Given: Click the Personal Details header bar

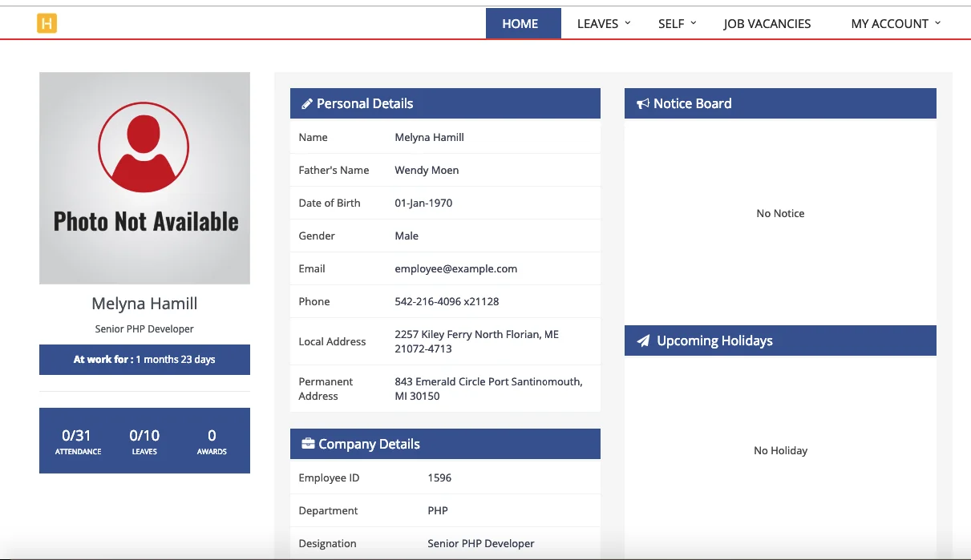Looking at the screenshot, I should tap(445, 104).
